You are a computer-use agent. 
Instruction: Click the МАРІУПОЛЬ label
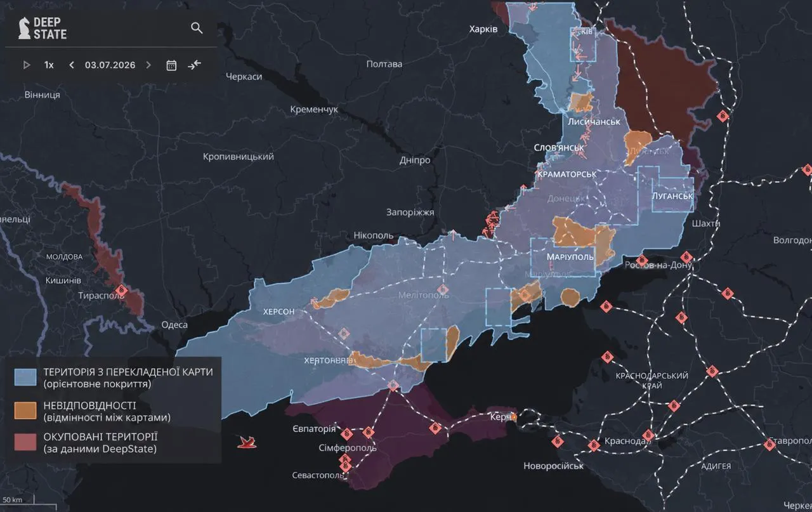(570, 257)
